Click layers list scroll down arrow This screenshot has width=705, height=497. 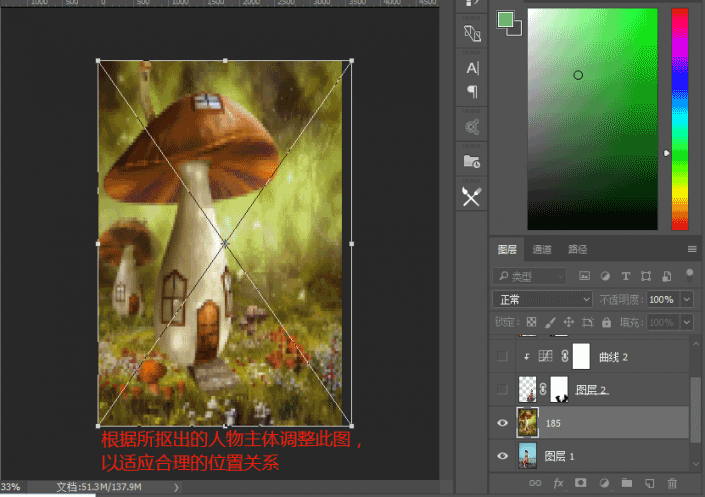click(696, 464)
